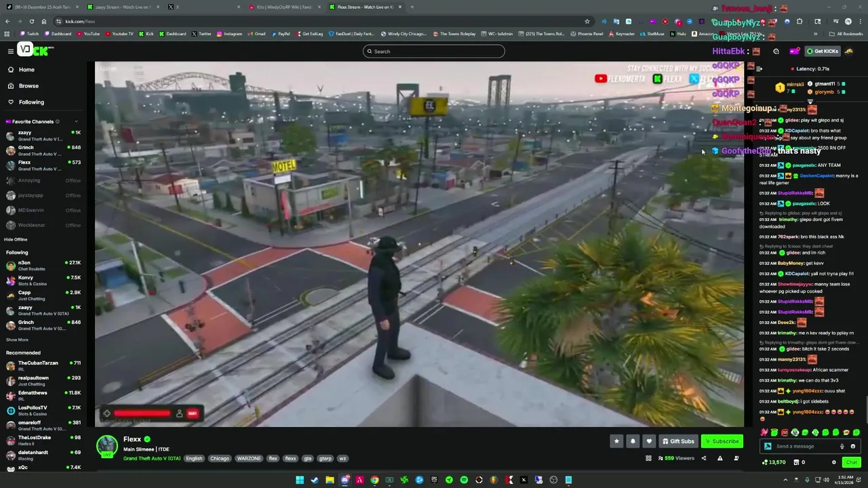Open the shop icon next to 0

click(796, 462)
